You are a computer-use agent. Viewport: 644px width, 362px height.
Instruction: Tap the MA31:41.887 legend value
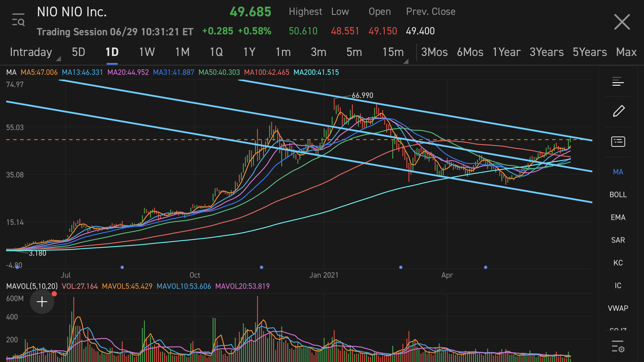(x=174, y=72)
